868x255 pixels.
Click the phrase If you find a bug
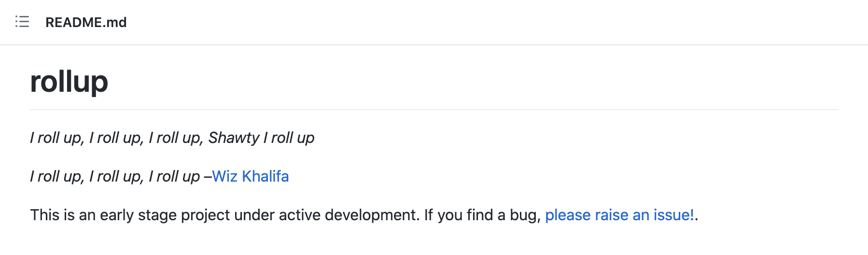482,215
